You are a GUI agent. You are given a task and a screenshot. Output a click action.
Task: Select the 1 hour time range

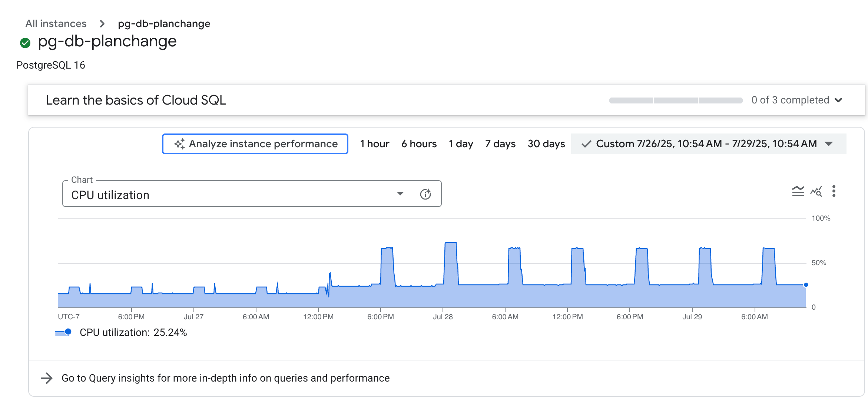pos(374,144)
